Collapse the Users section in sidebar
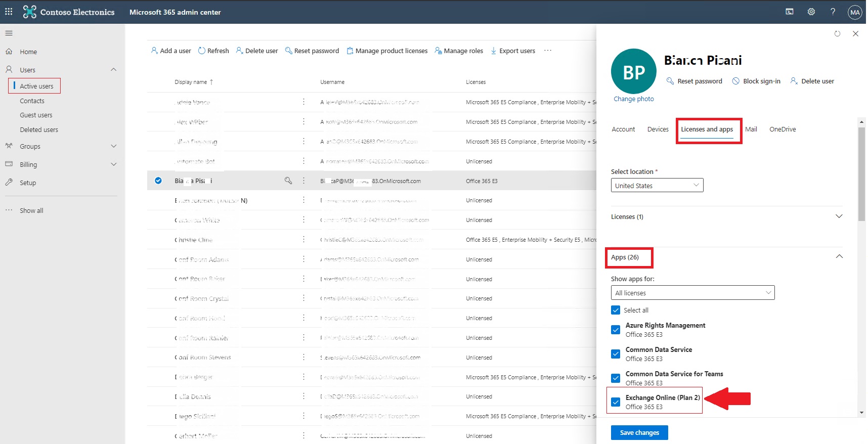The image size is (868, 444). coord(114,70)
